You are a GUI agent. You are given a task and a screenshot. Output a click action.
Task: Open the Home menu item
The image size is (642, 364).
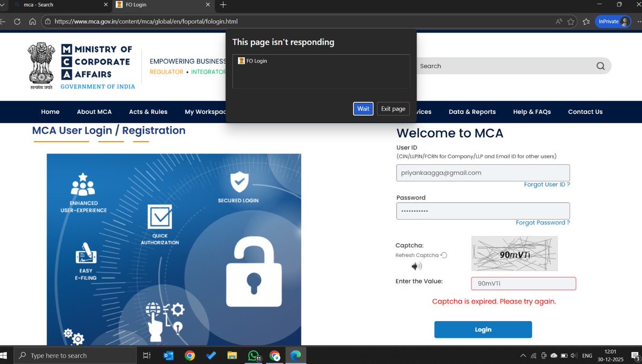(x=50, y=112)
